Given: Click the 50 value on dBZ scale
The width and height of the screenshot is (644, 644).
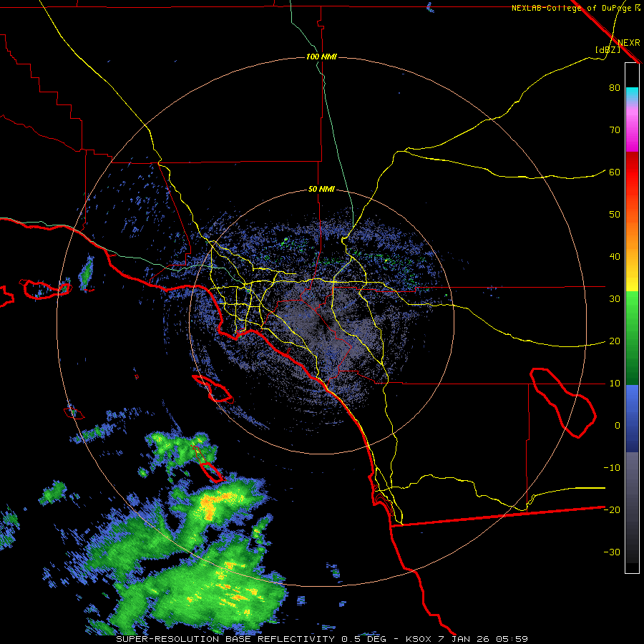Looking at the screenshot, I should (x=615, y=215).
